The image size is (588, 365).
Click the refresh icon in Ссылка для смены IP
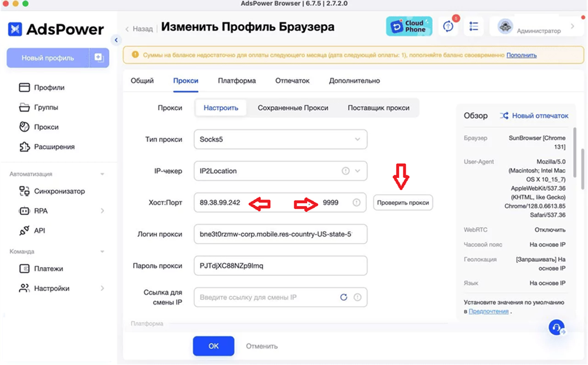(344, 297)
